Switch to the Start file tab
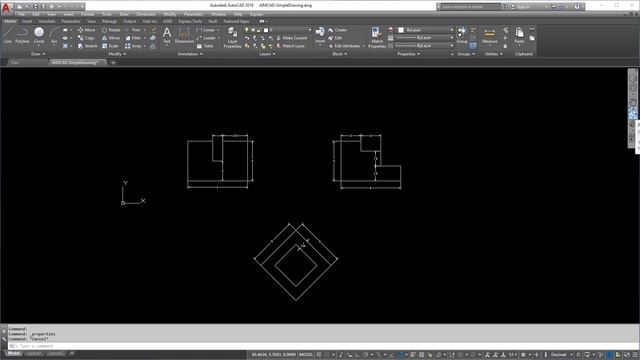 [x=15, y=62]
